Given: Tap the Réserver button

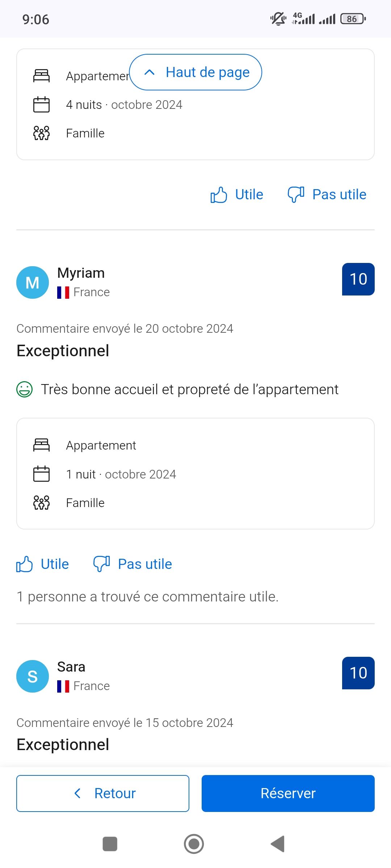Looking at the screenshot, I should tap(288, 793).
